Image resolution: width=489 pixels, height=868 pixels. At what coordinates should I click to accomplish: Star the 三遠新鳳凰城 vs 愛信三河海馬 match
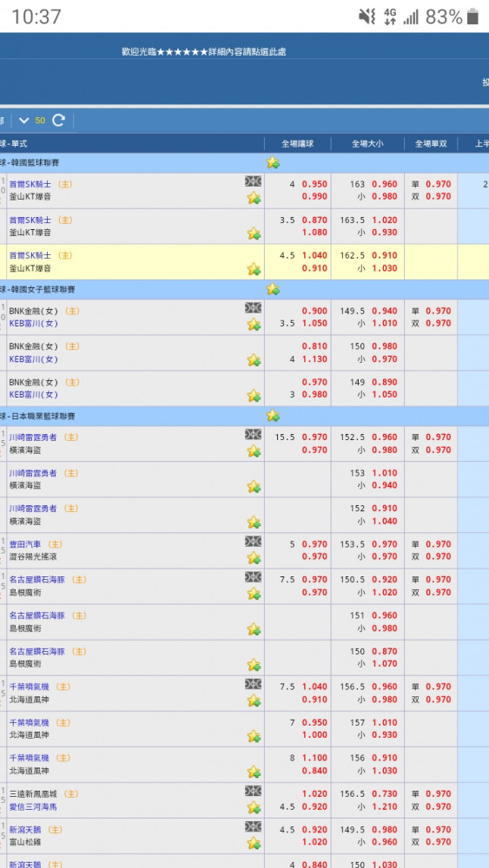(254, 807)
